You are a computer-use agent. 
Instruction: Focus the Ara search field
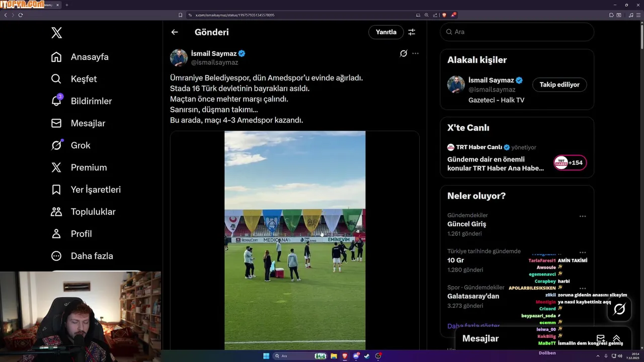517,32
